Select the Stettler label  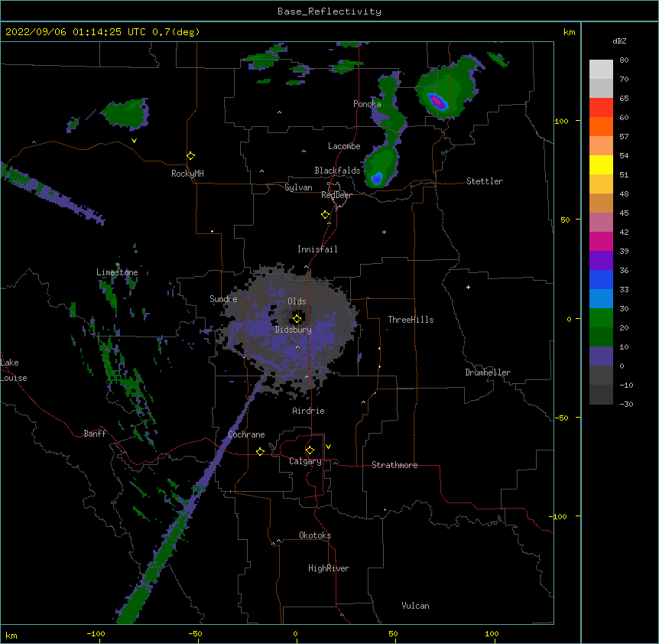click(x=485, y=181)
